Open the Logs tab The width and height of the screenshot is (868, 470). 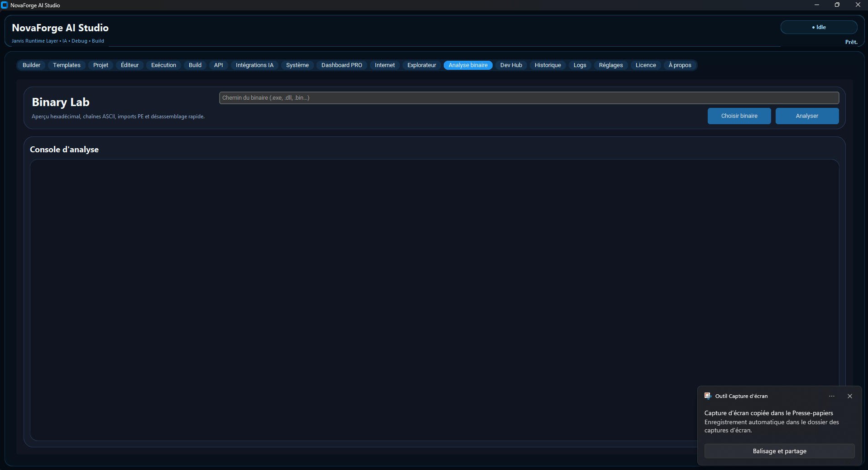coord(580,65)
